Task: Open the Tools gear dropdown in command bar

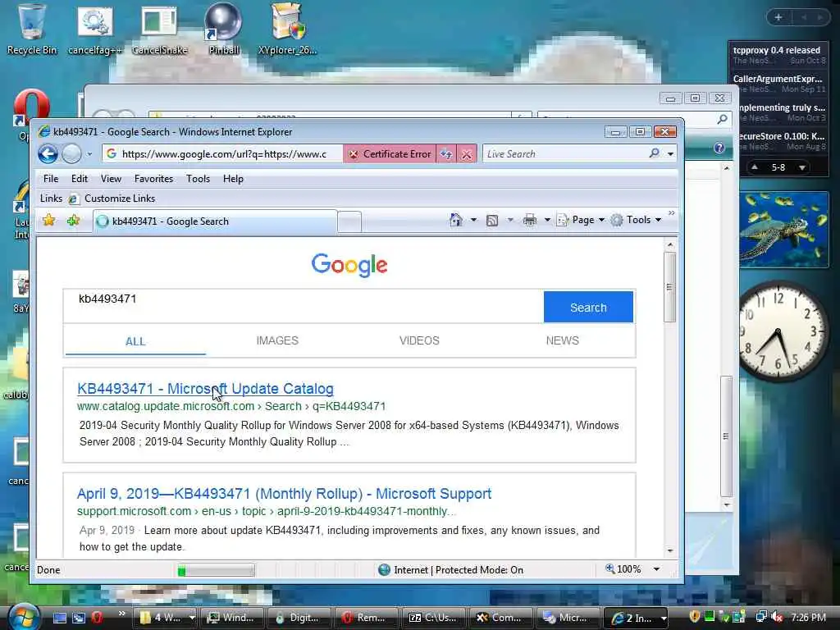Action: (x=636, y=220)
